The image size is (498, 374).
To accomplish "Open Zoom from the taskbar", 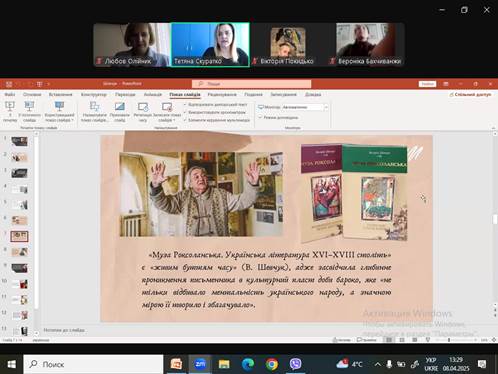I will [x=200, y=364].
